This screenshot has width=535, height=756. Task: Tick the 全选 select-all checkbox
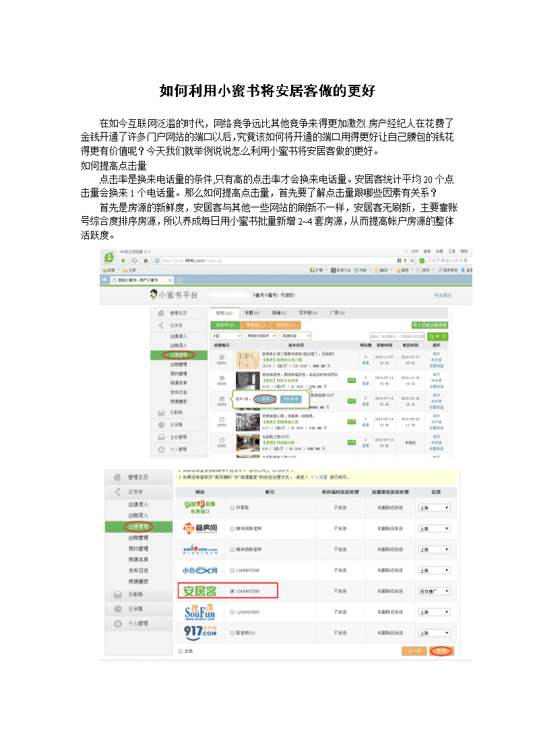click(x=181, y=652)
